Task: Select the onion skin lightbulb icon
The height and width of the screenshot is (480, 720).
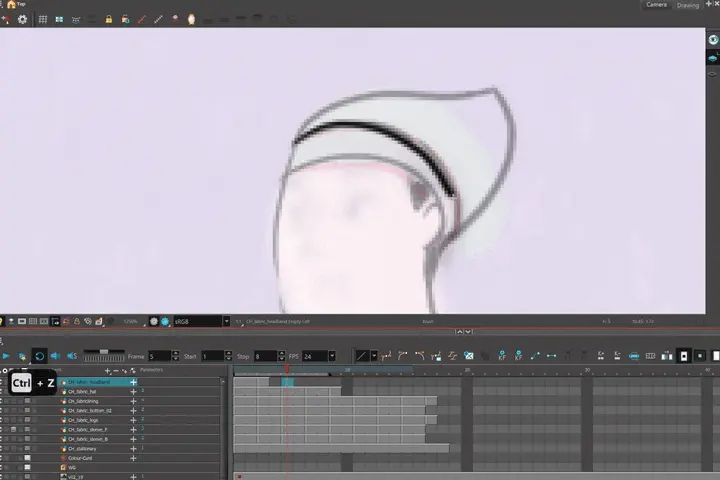Action: coord(191,19)
